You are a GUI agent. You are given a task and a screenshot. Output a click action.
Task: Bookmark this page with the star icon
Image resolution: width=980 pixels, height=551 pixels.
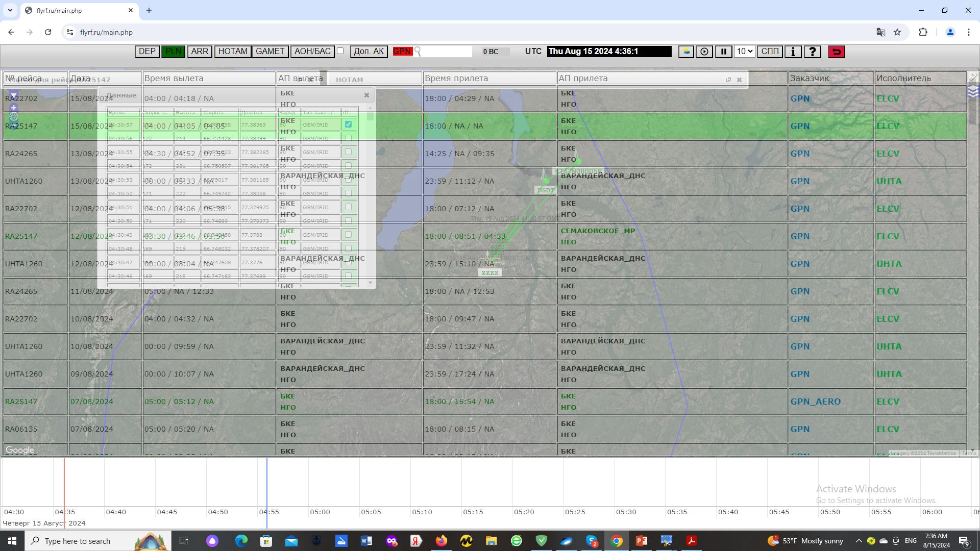(x=897, y=32)
